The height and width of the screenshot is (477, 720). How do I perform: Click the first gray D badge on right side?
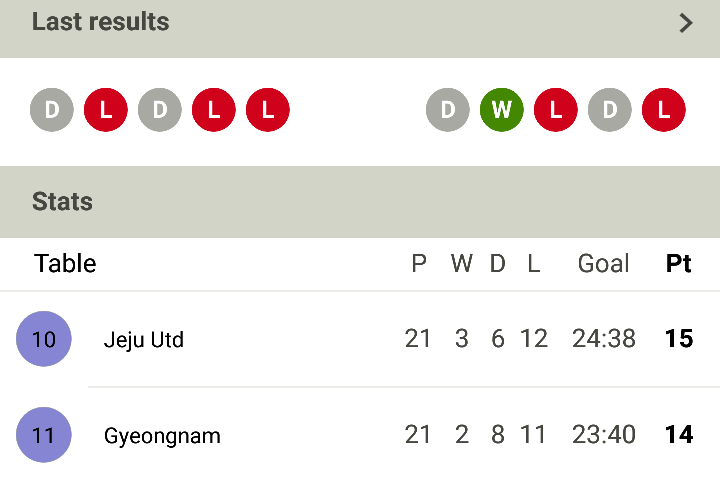448,110
